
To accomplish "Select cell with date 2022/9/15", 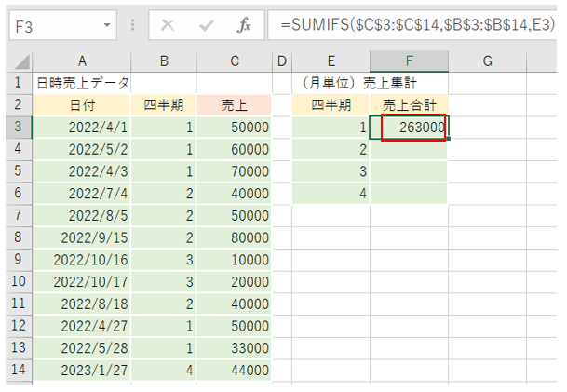I will [x=82, y=237].
